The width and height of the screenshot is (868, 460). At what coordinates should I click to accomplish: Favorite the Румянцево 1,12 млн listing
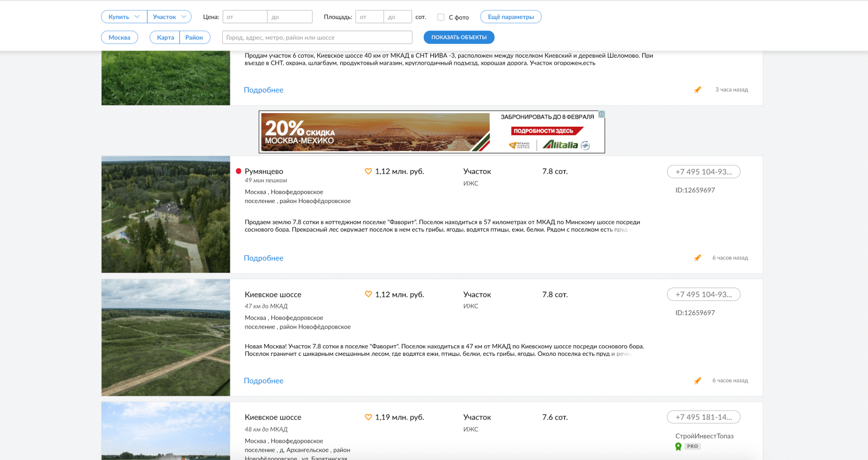(x=368, y=171)
